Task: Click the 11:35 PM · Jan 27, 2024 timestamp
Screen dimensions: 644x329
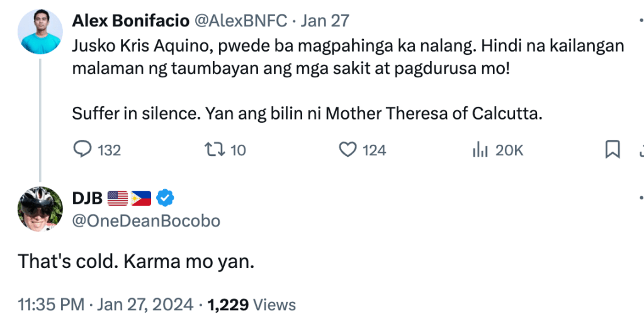Action: pyautogui.click(x=106, y=305)
